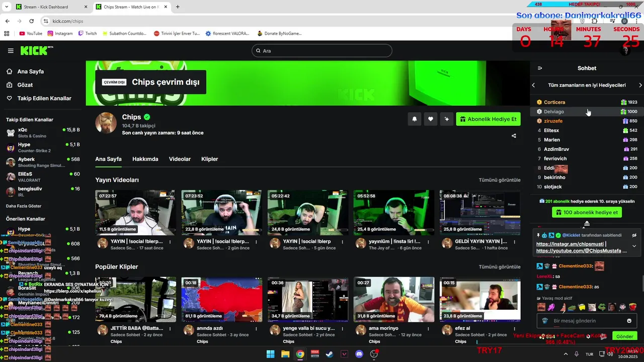644x362 pixels.
Task: Click the chat scrollbar
Action: [x=642, y=284]
